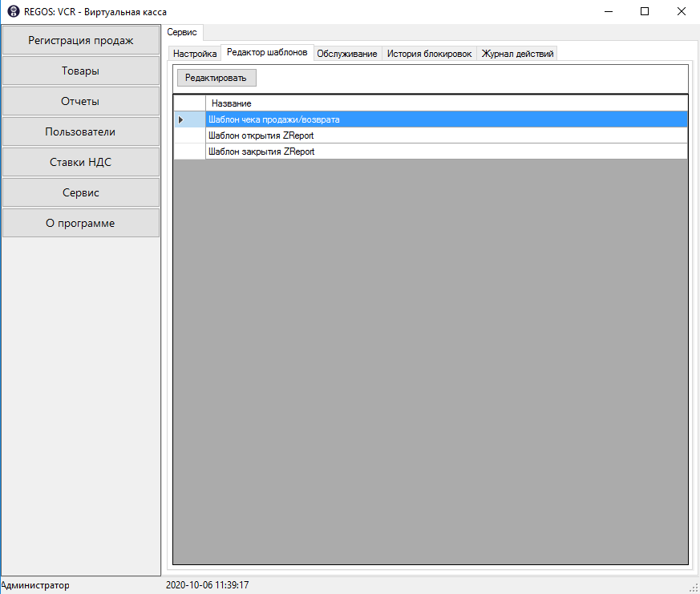Open Пользователи section
Image resolution: width=700 pixels, height=594 pixels.
coord(81,131)
